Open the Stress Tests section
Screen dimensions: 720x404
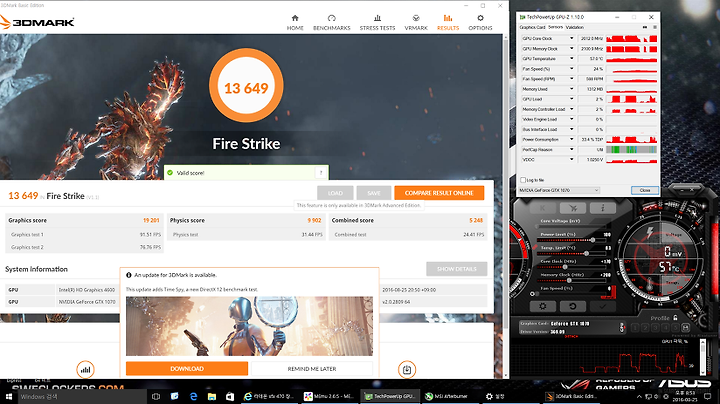click(377, 22)
